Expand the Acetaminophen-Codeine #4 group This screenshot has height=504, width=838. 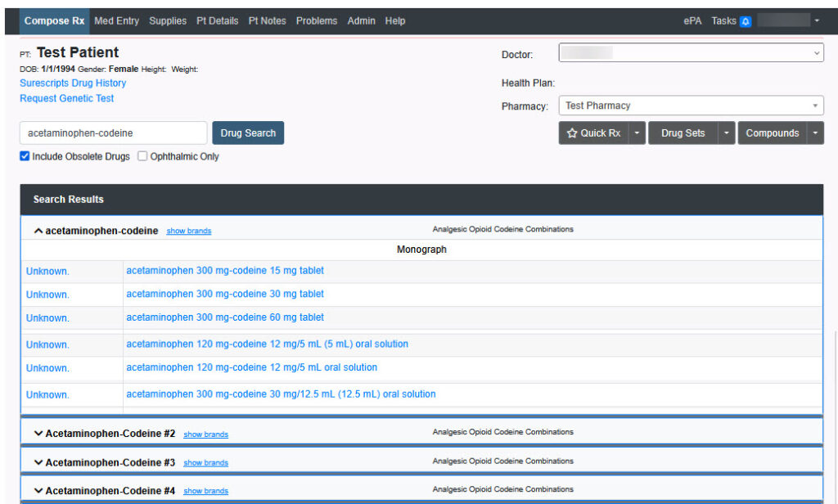click(x=38, y=491)
